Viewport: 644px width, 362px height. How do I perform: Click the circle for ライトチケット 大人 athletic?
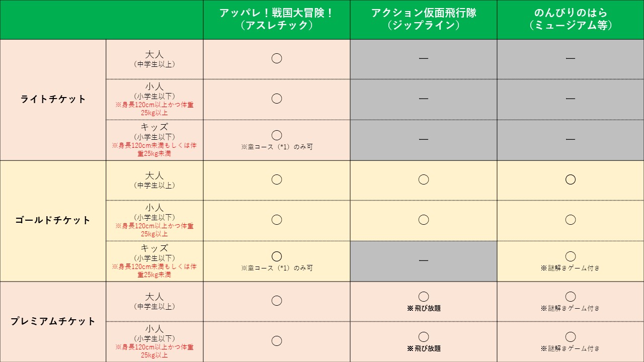[x=276, y=58]
